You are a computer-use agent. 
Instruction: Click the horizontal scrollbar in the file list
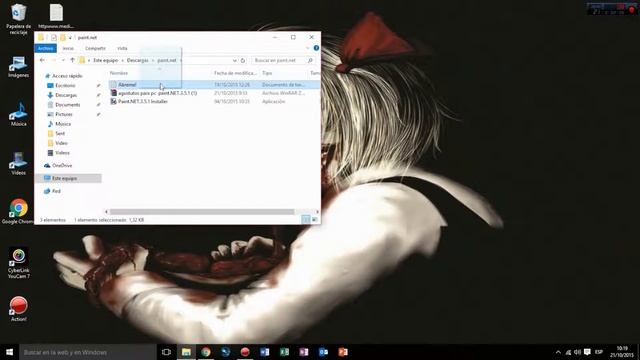(202, 211)
